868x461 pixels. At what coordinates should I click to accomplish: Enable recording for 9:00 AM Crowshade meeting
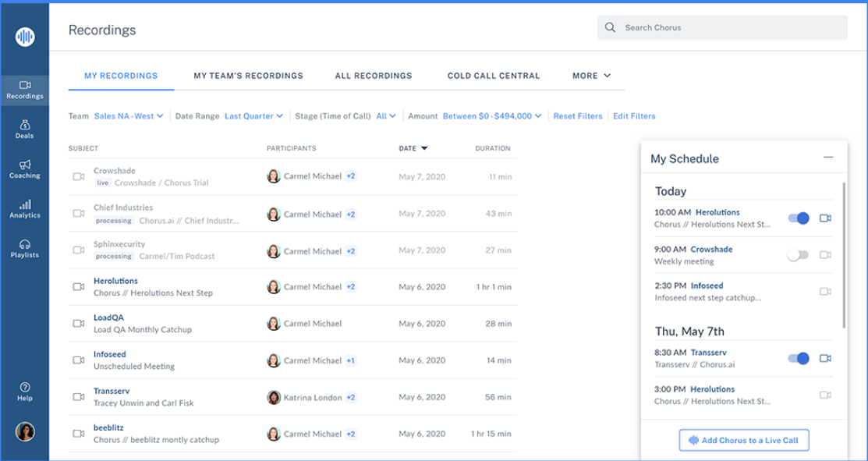(x=799, y=255)
